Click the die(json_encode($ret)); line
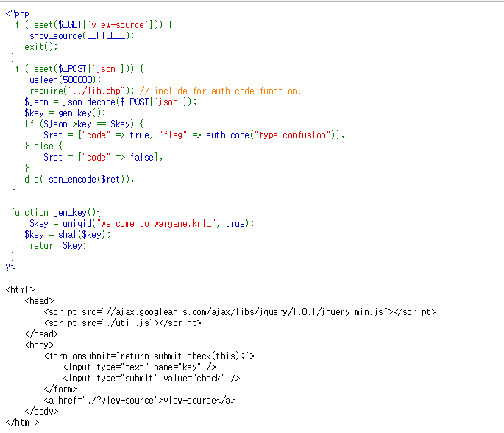This screenshot has height=433, width=504. 79,179
